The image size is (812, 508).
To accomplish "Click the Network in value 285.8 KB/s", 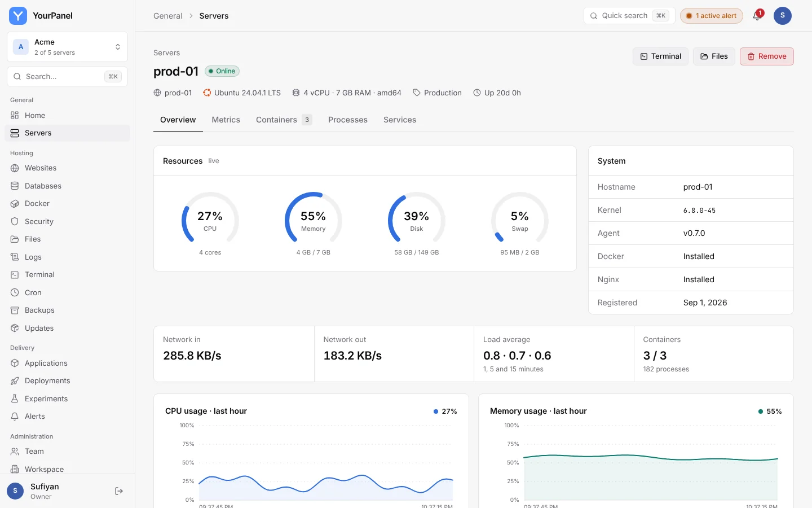I will [192, 356].
